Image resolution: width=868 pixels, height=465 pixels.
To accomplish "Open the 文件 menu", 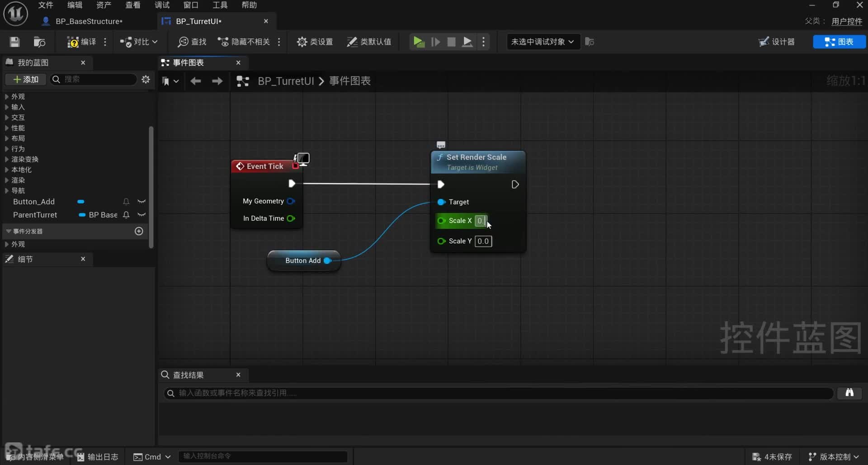I will point(46,5).
